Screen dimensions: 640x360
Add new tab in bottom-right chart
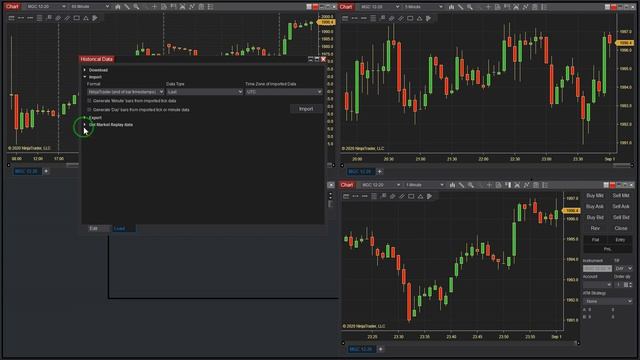[x=380, y=349]
